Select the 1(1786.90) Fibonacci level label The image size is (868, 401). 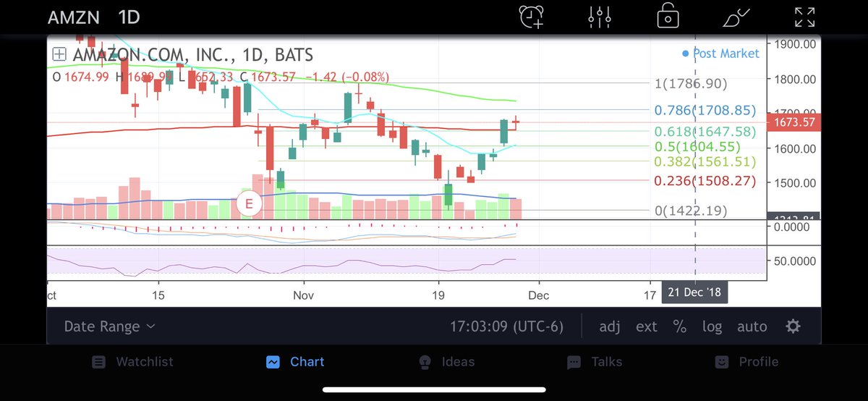coord(690,84)
